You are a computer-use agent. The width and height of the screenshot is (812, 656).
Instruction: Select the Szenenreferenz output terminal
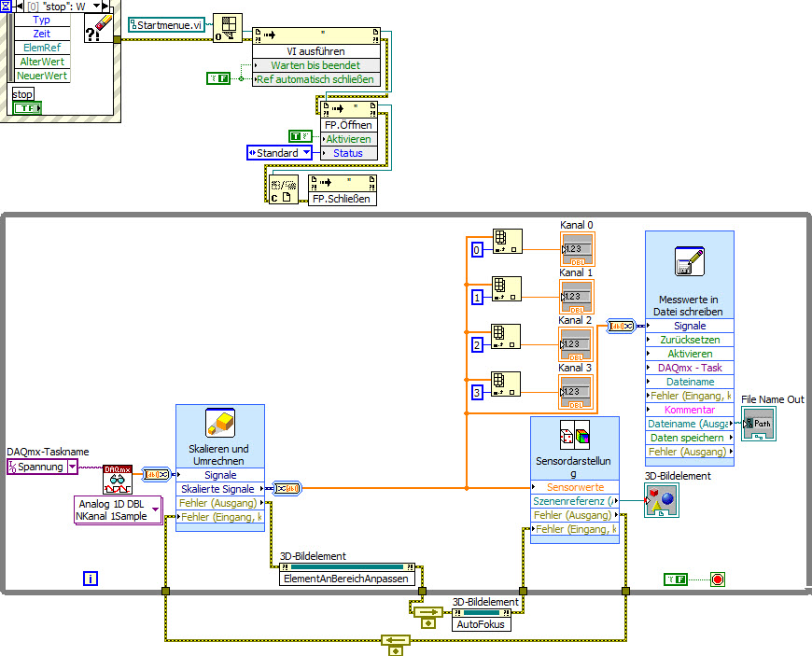pos(575,501)
